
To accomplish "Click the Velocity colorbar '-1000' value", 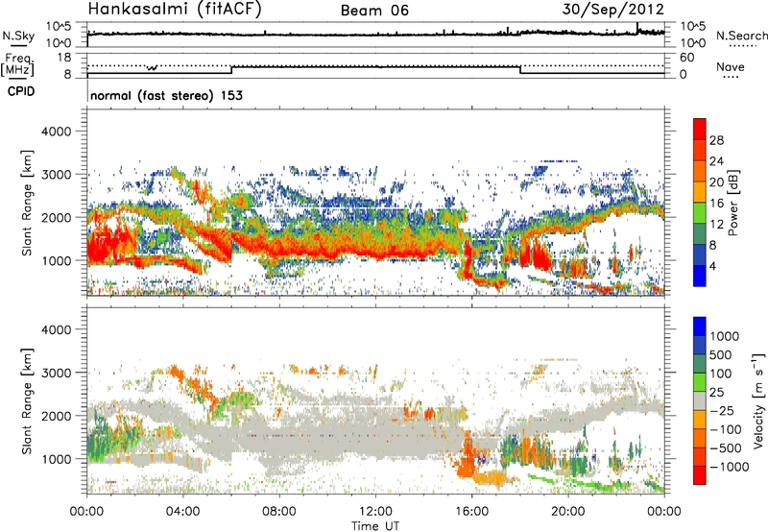I will [x=730, y=467].
